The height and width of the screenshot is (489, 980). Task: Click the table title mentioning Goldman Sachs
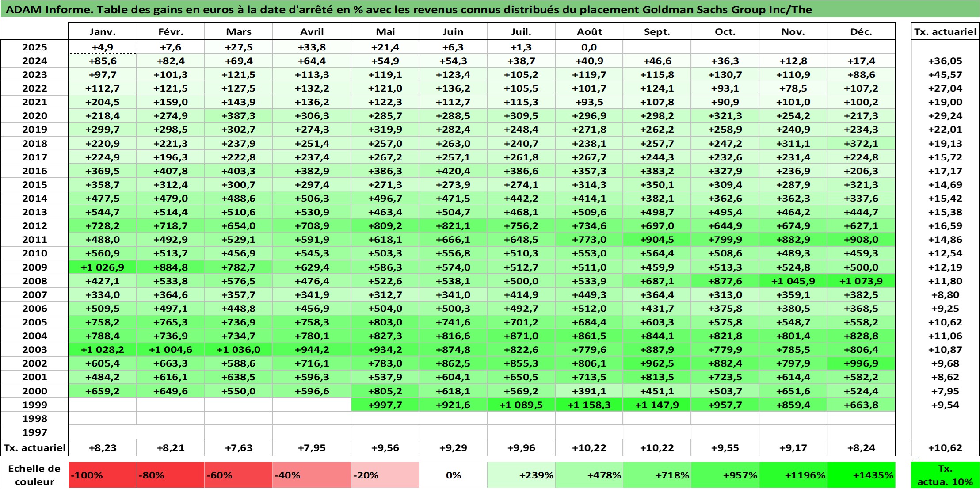coord(409,10)
